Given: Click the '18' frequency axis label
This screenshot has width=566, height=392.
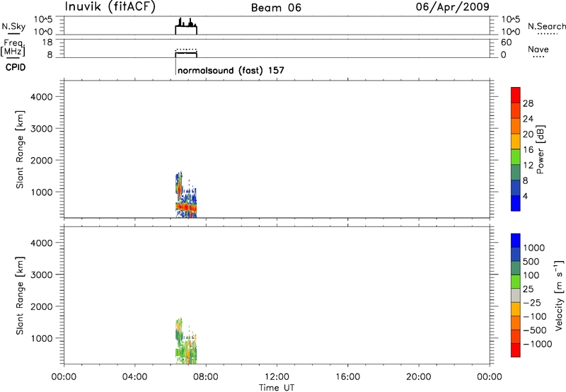Looking at the screenshot, I should coord(47,42).
